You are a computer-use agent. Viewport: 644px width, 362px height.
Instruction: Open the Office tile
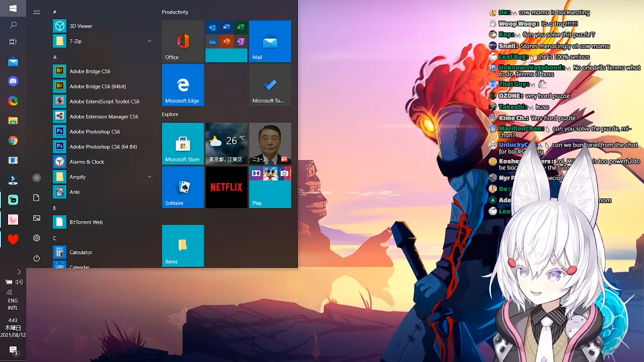pos(183,41)
